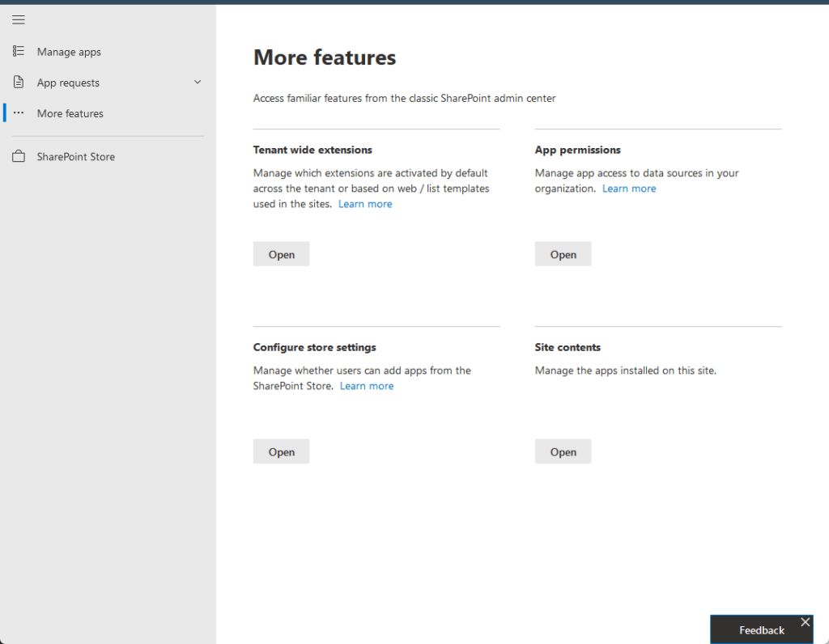Image resolution: width=829 pixels, height=644 pixels.
Task: Open Manage apps in sidebar
Action: coord(69,52)
